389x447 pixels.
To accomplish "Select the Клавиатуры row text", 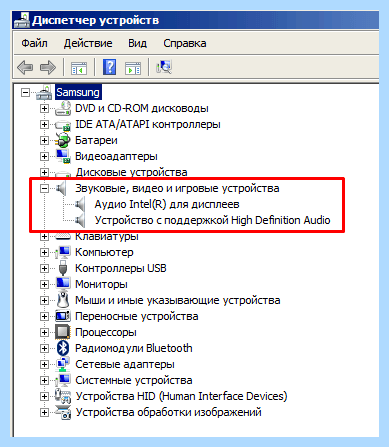I will point(107,236).
